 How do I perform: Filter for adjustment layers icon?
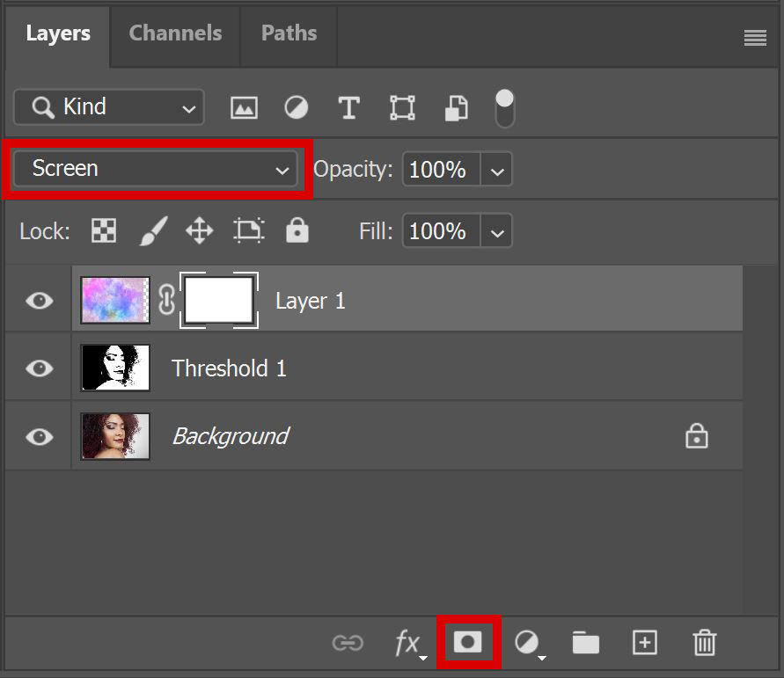pyautogui.click(x=296, y=107)
